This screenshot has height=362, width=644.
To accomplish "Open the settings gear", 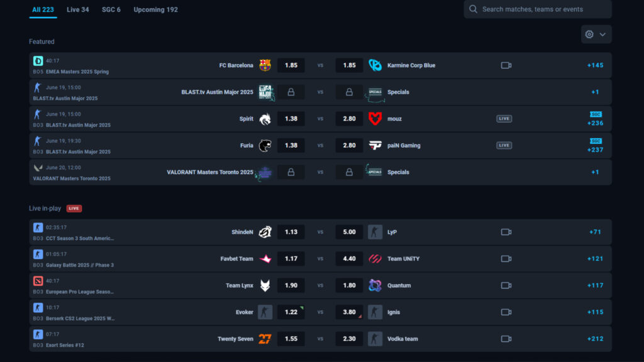I will (589, 35).
